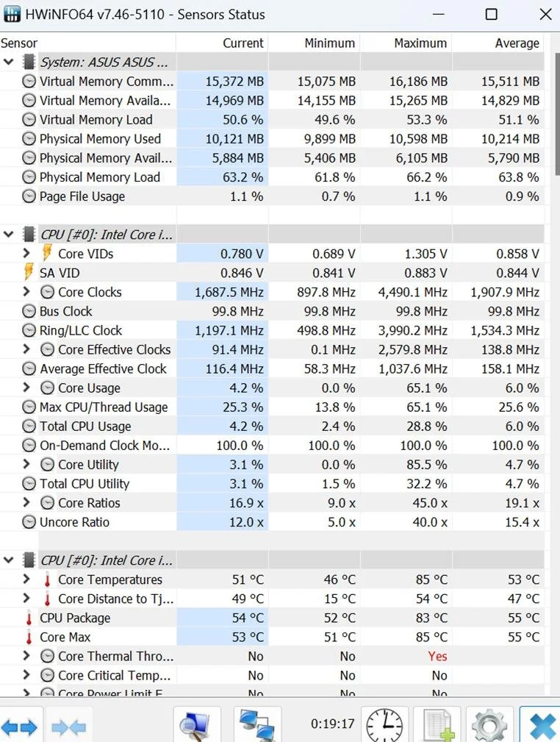560x742 pixels.
Task: Open sensor settings gear icon
Action: tap(489, 725)
